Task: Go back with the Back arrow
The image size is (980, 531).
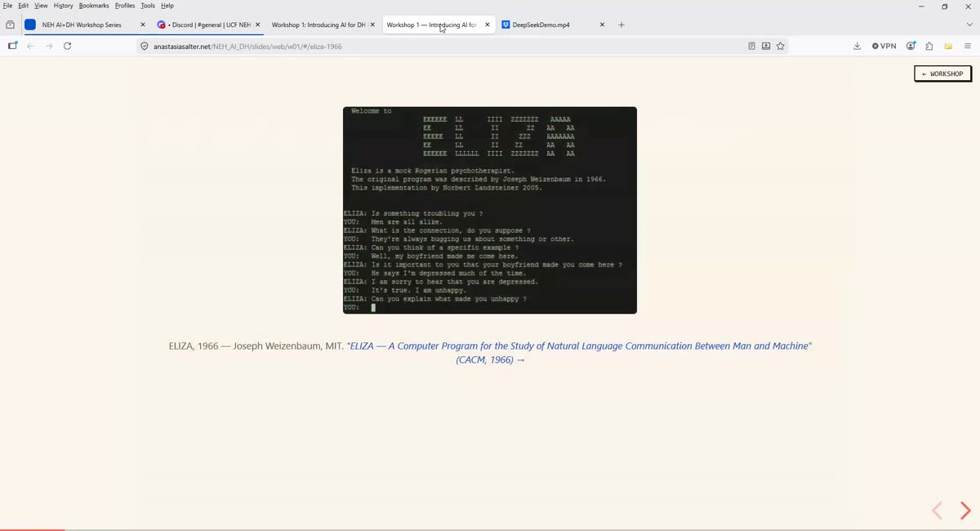Action: (30, 46)
